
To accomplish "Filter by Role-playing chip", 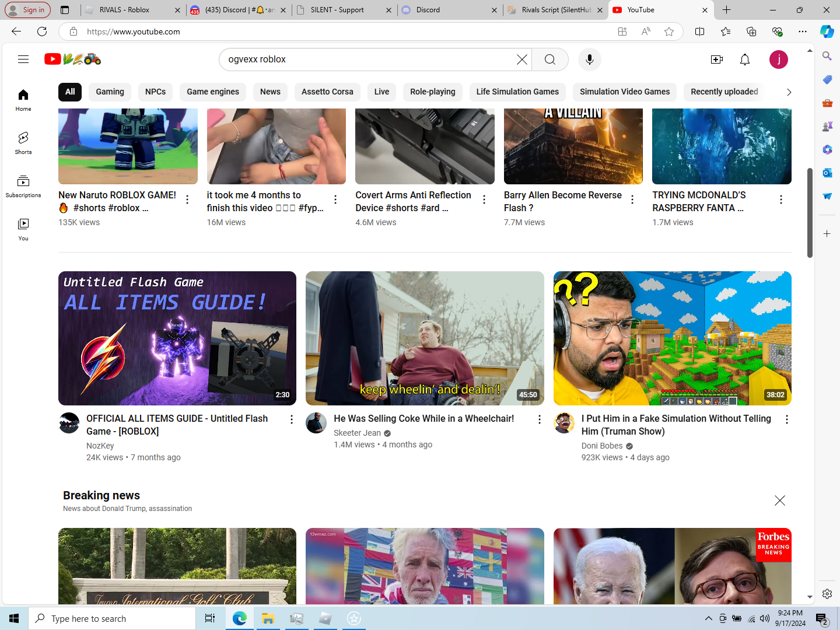I will [432, 92].
